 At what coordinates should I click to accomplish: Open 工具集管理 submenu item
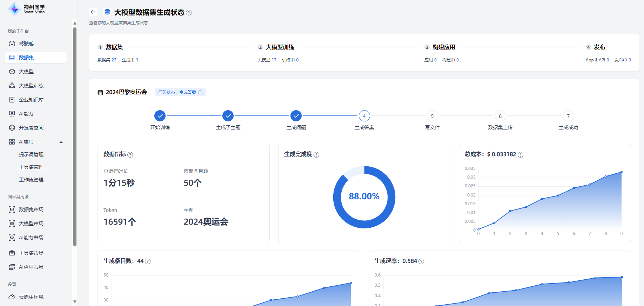click(31, 167)
